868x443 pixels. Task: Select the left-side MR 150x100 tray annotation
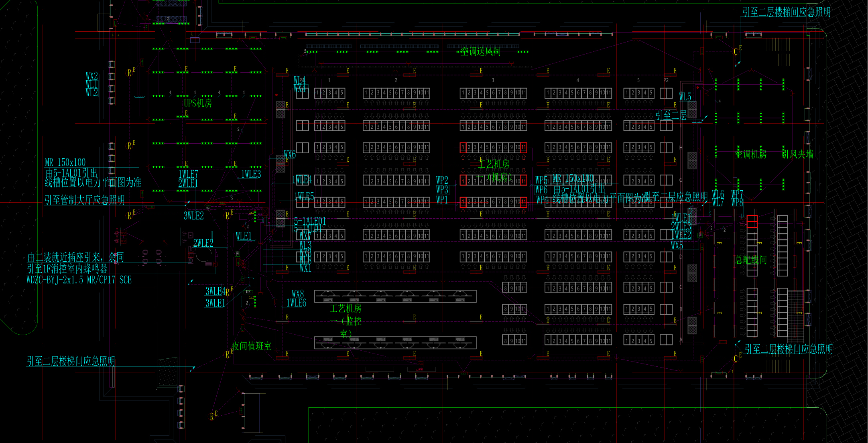(x=65, y=163)
